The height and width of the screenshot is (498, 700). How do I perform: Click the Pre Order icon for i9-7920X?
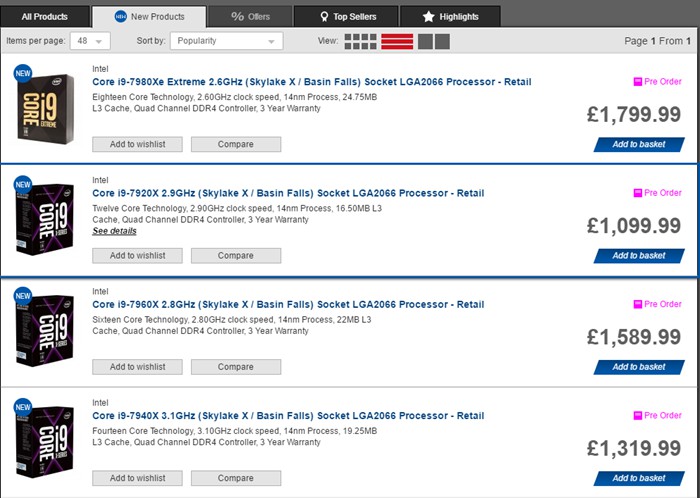[x=638, y=193]
